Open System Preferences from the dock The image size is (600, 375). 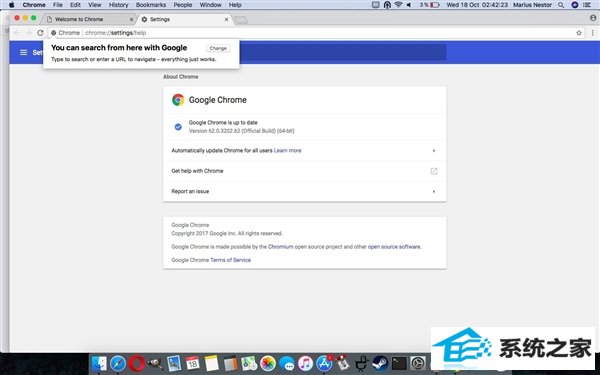coord(417,364)
